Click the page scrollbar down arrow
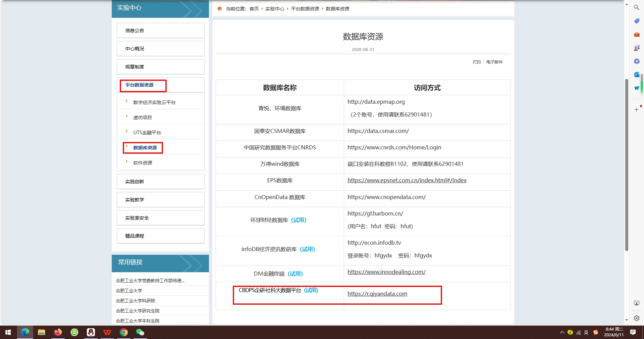 point(626,320)
